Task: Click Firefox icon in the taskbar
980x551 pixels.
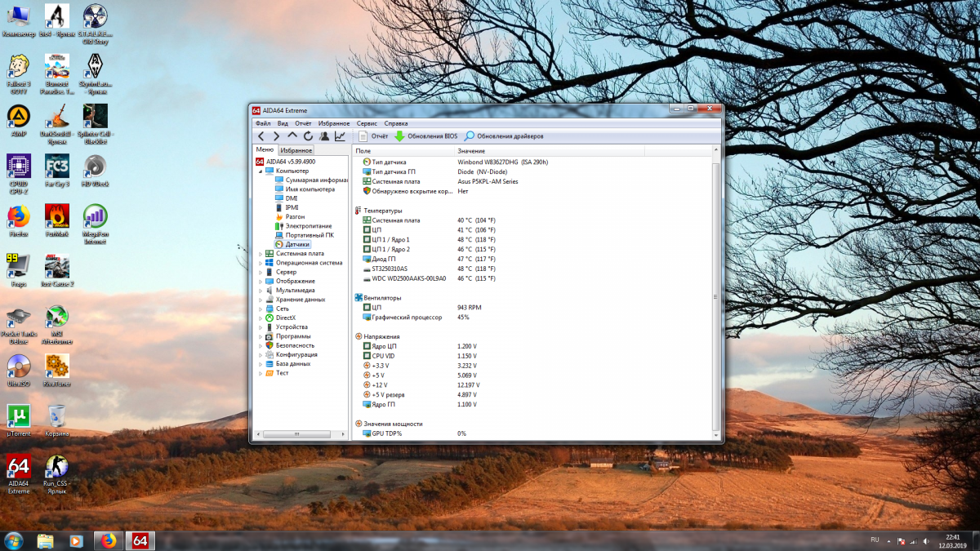Action: [x=108, y=540]
